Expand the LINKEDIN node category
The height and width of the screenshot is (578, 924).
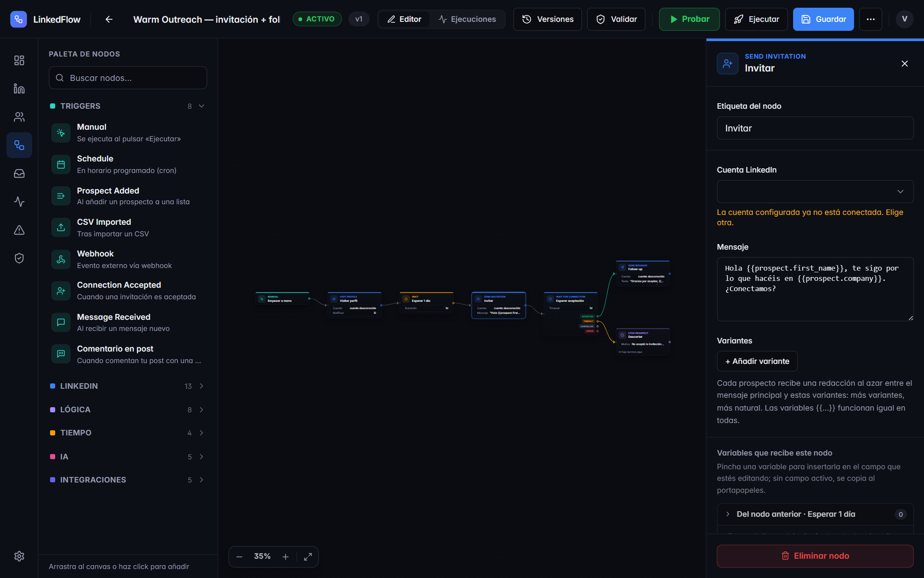pyautogui.click(x=128, y=386)
